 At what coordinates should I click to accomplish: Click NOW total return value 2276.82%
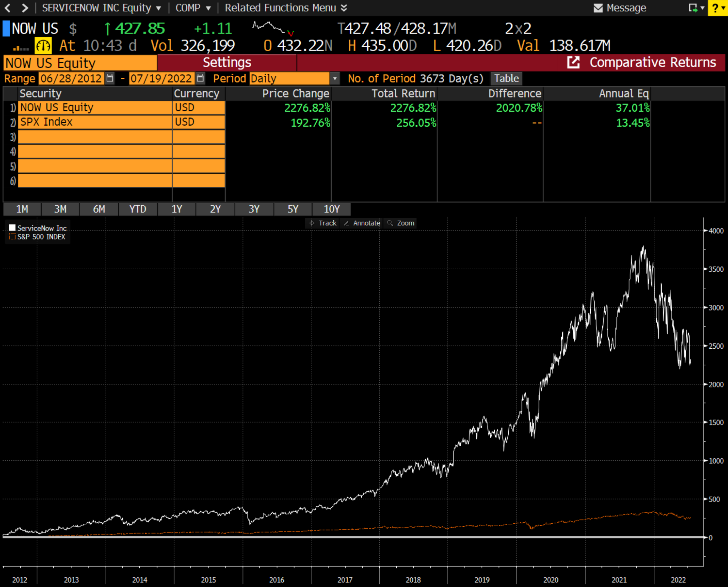(413, 108)
